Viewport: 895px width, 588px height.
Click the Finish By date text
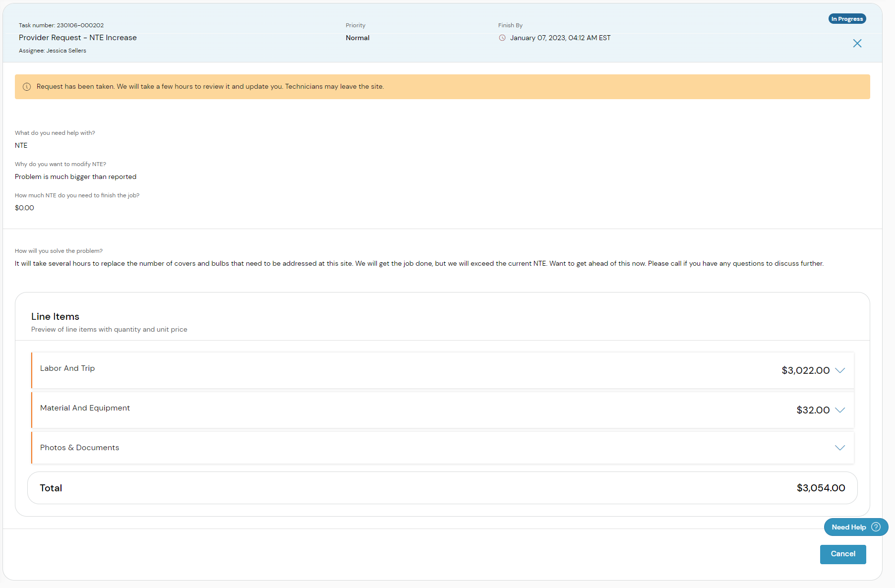(560, 38)
